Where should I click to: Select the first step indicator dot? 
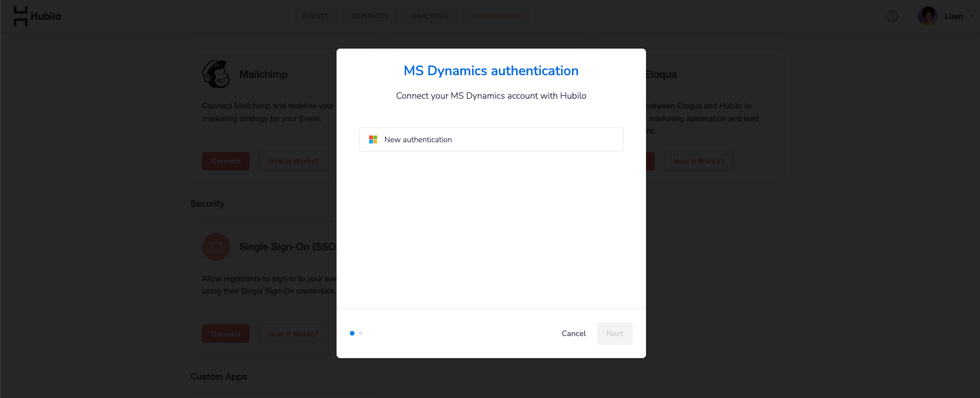352,334
